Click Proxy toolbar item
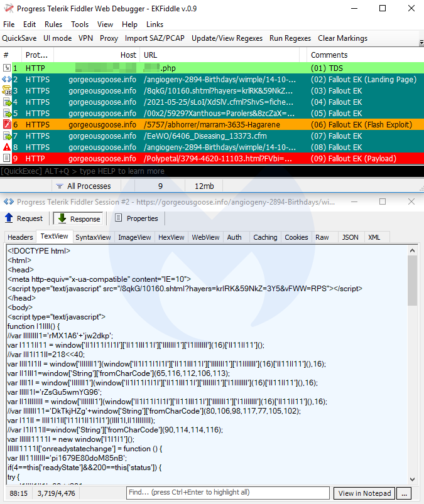This screenshot has height=504, width=424. (109, 38)
